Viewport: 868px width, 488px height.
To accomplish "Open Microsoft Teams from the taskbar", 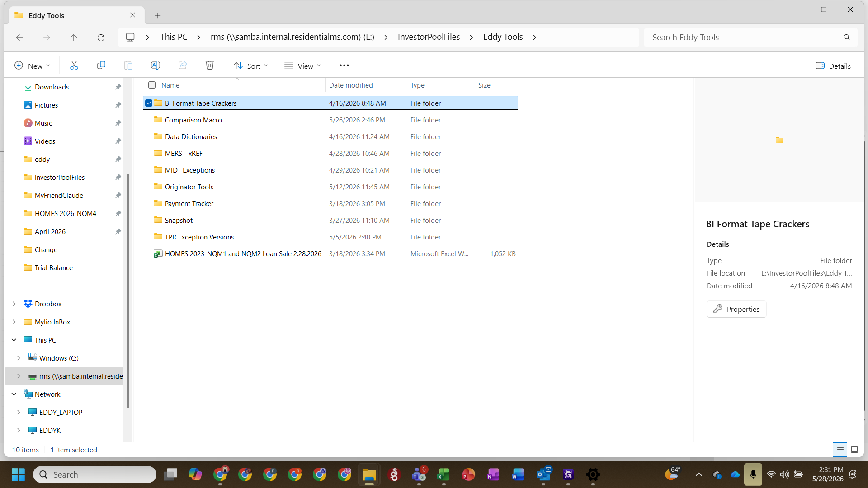I will point(419,474).
